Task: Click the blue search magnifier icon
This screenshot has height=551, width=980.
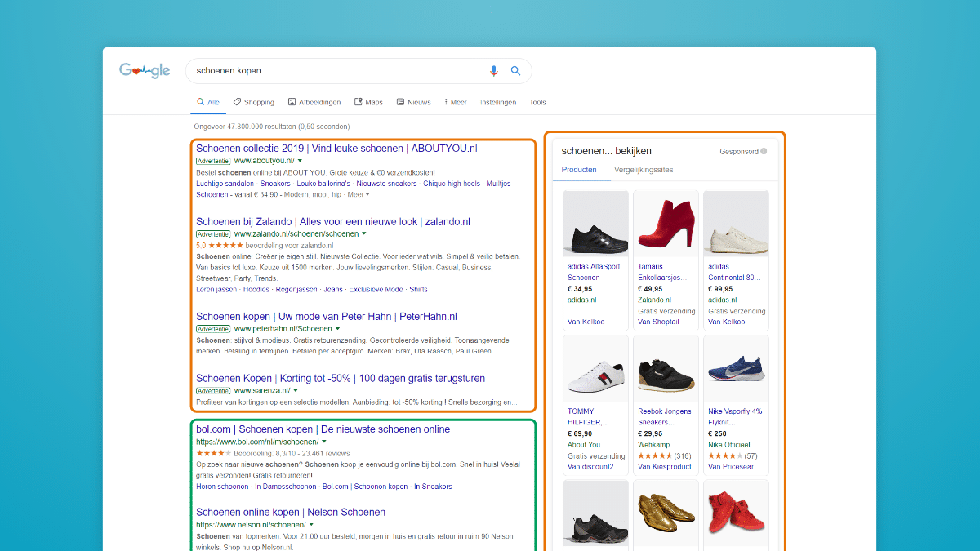Action: (515, 71)
